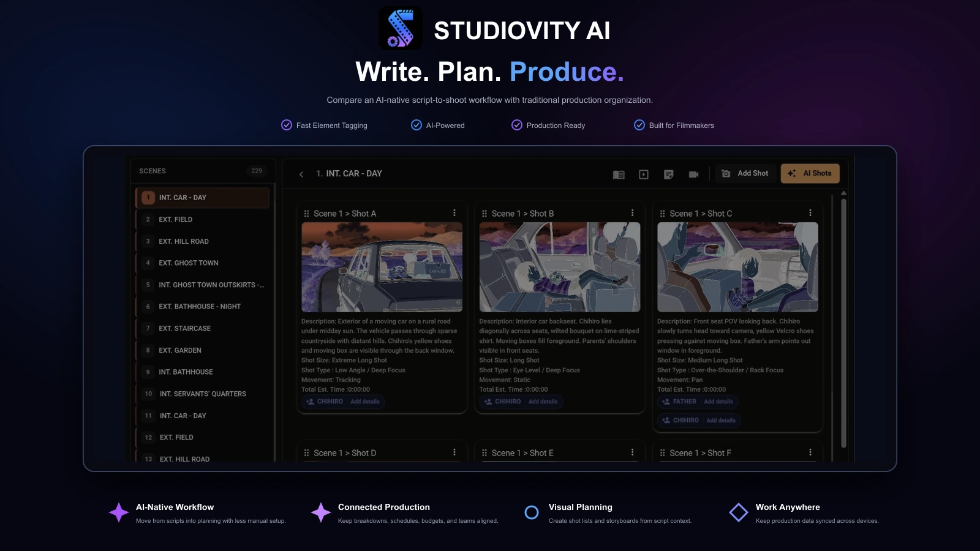Open the three-dot menu for Shot A
980x551 pixels.
(x=454, y=213)
